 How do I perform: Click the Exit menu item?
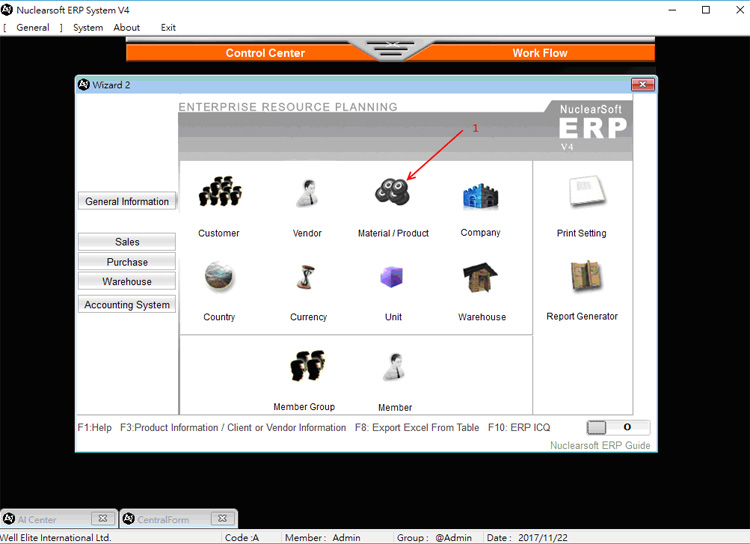[x=168, y=28]
